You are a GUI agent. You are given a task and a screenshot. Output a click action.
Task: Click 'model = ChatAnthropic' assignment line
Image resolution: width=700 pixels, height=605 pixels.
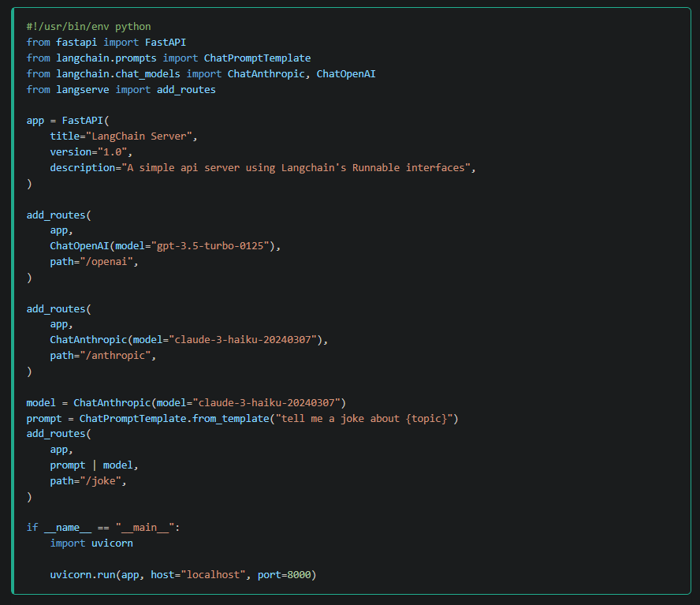pyautogui.click(x=186, y=403)
